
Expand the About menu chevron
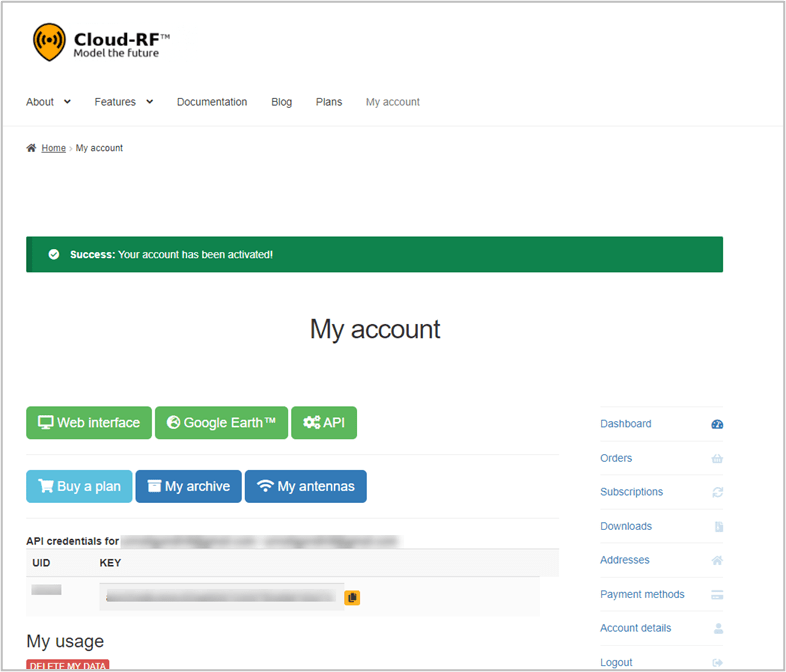coord(67,102)
